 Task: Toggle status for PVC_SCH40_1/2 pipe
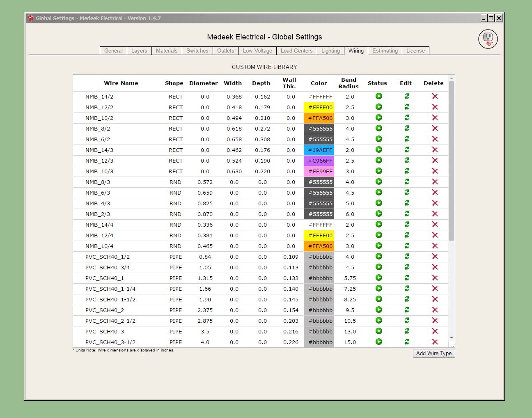tap(379, 256)
